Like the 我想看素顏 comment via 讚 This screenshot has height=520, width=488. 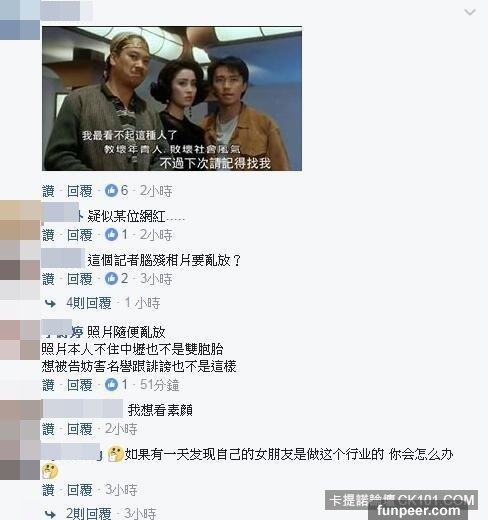(x=48, y=429)
